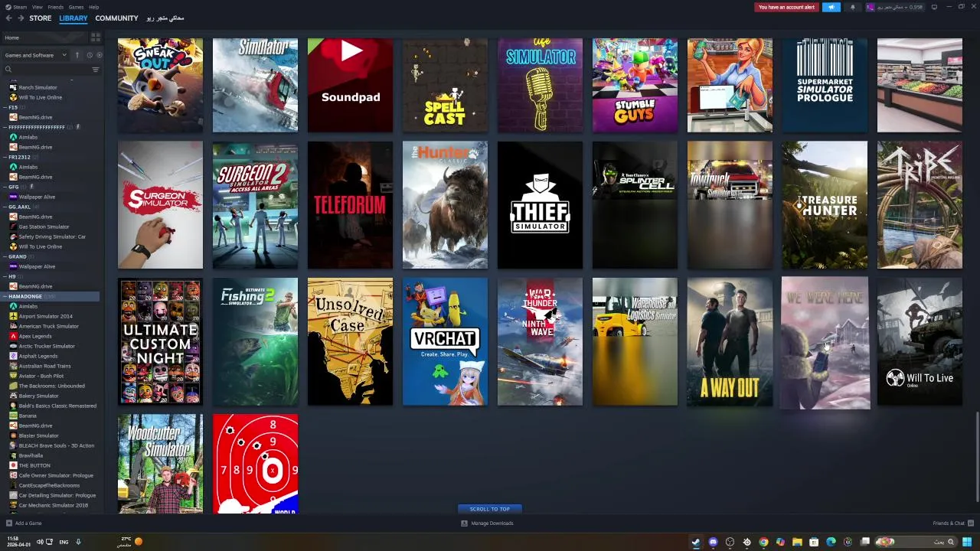
Task: Click the Manage Downloads icon
Action: pos(464,523)
